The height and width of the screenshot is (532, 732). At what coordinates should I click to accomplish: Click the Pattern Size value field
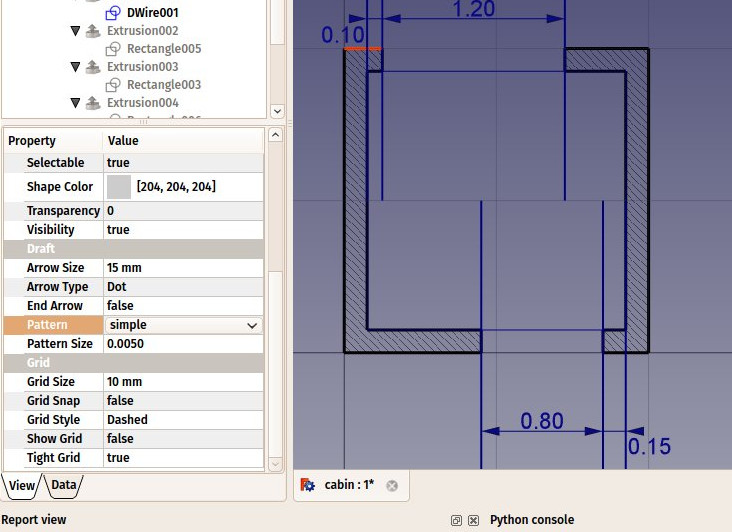183,344
